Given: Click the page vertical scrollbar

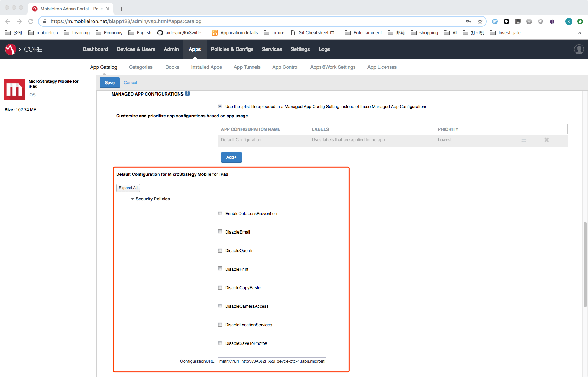Looking at the screenshot, I should point(585,264).
